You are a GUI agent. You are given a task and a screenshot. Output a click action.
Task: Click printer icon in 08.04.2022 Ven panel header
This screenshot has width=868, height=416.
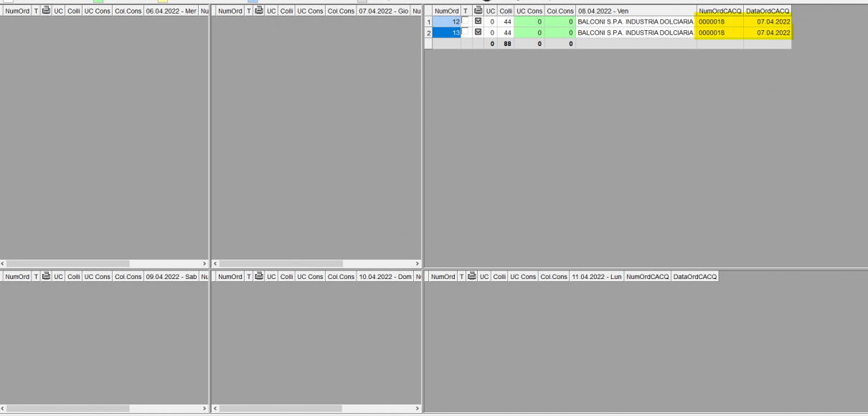click(478, 11)
